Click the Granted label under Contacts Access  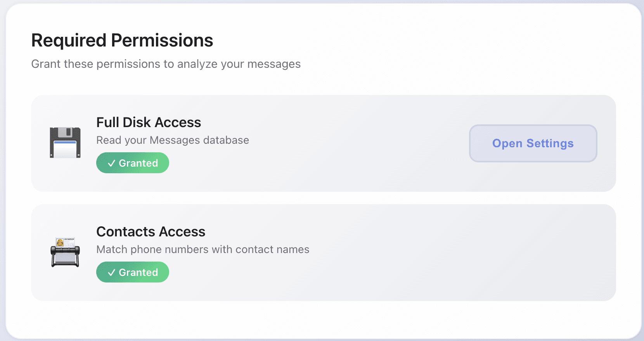pos(138,272)
